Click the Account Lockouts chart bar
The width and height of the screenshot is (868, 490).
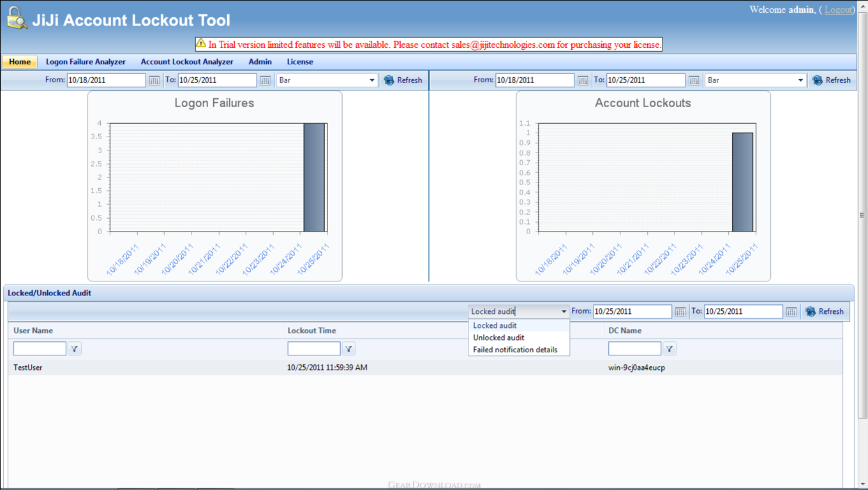pos(742,182)
